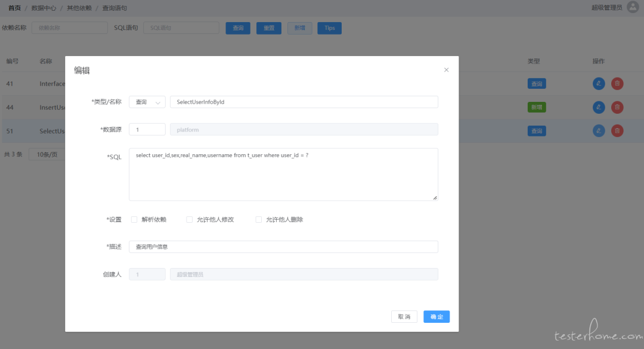The image size is (644, 349).
Task: Click the 依赖名称 filter input
Action: coord(69,28)
